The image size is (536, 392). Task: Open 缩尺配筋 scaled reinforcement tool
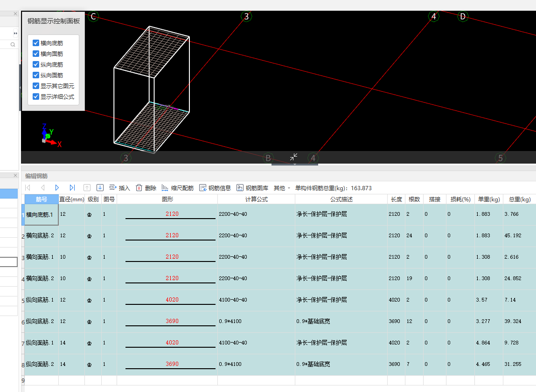(x=177, y=188)
